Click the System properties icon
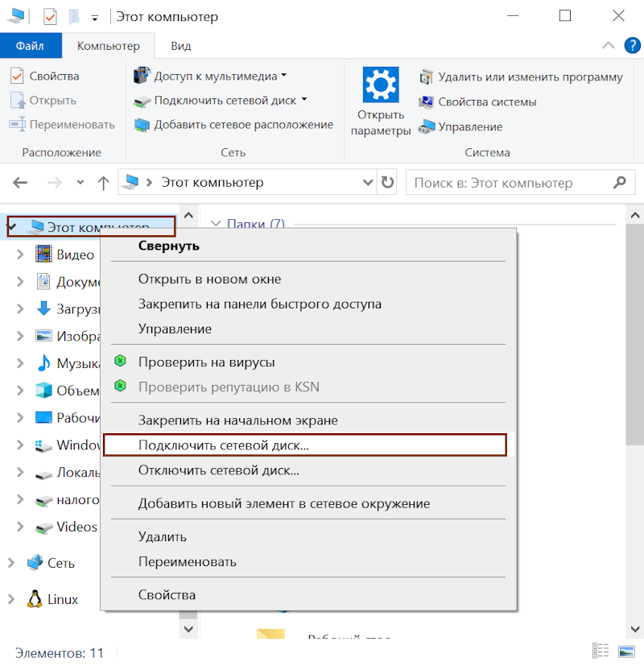644x666 pixels. (427, 102)
